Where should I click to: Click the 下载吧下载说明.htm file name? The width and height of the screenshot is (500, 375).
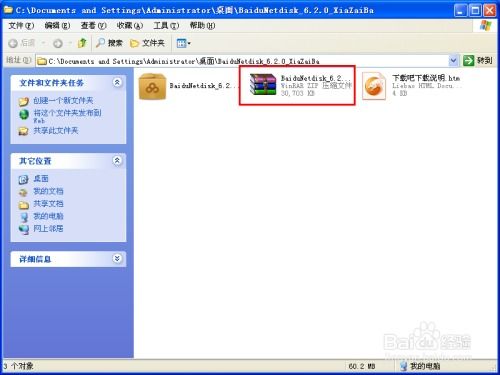(426, 78)
